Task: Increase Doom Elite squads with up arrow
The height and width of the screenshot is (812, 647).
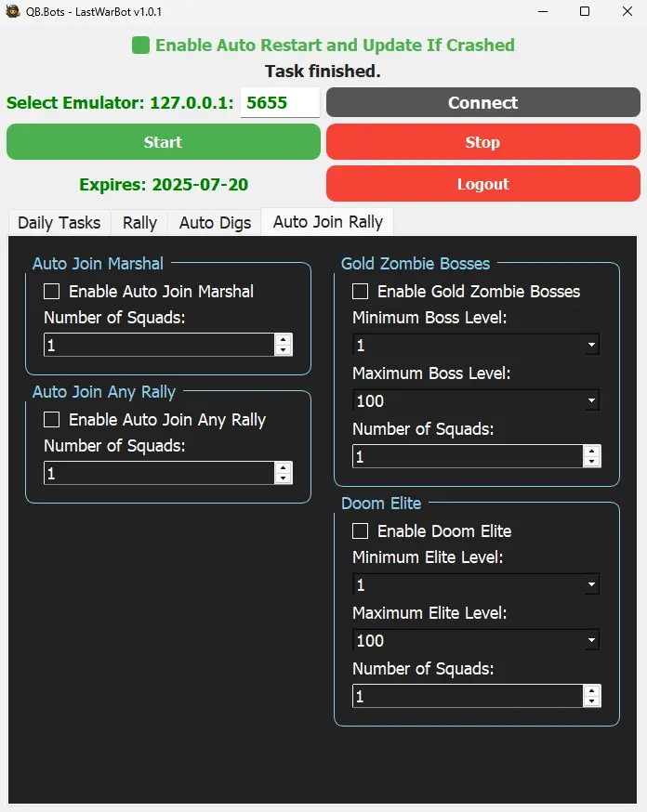Action: point(591,690)
